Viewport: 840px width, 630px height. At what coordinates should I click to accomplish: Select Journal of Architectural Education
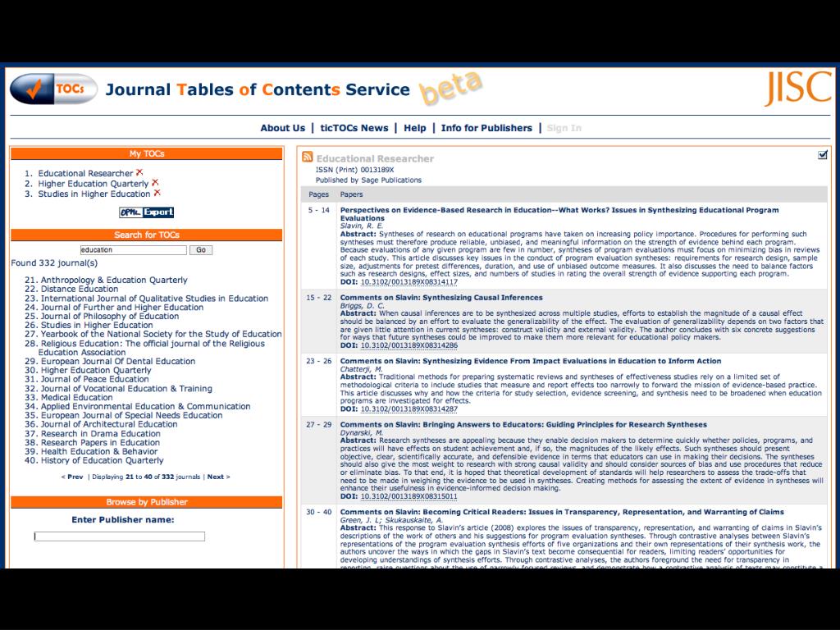pyautogui.click(x=109, y=424)
